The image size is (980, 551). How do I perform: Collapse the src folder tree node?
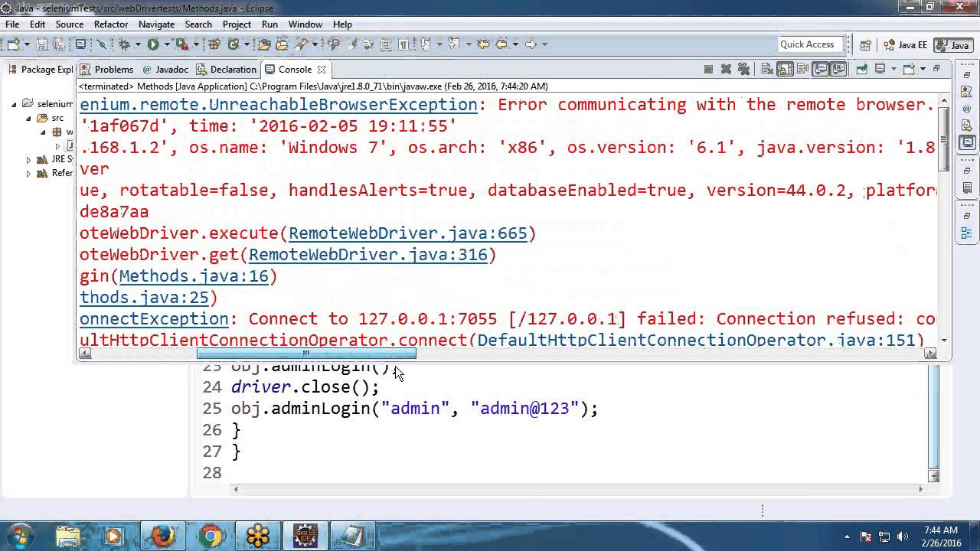pyautogui.click(x=29, y=118)
